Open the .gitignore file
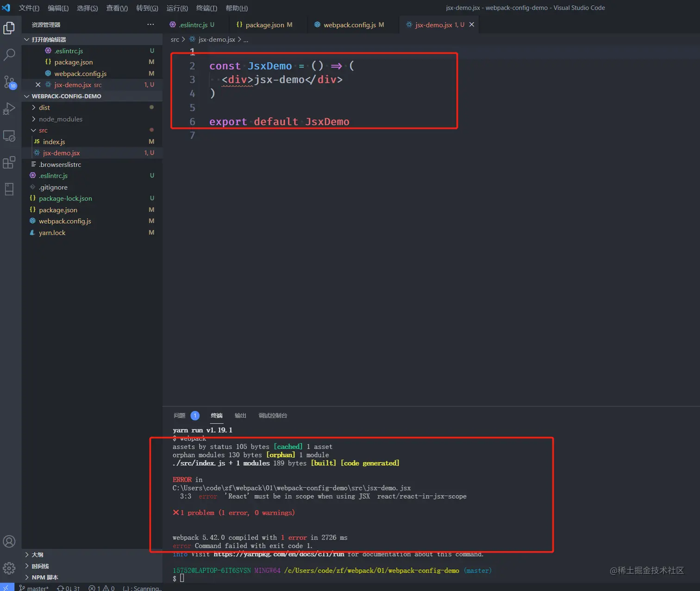Image resolution: width=700 pixels, height=591 pixels. click(92, 187)
